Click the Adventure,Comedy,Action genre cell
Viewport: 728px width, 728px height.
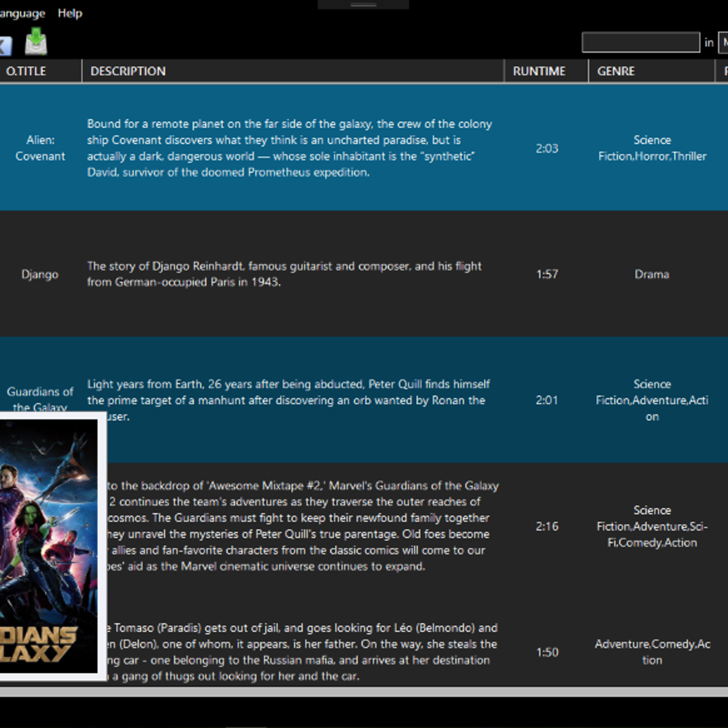[x=652, y=652]
